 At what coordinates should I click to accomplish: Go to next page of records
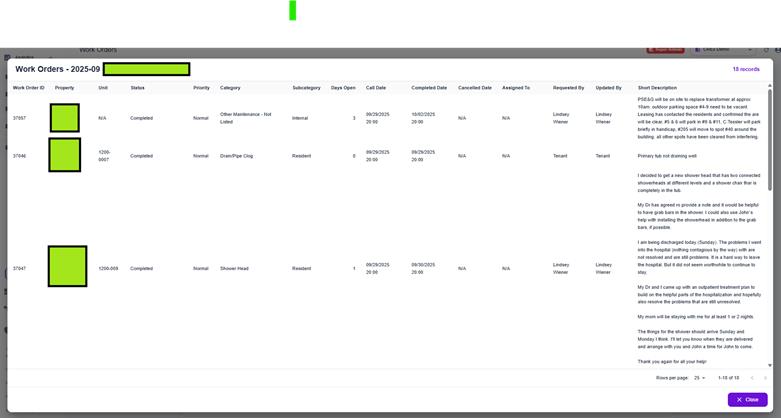(766, 378)
